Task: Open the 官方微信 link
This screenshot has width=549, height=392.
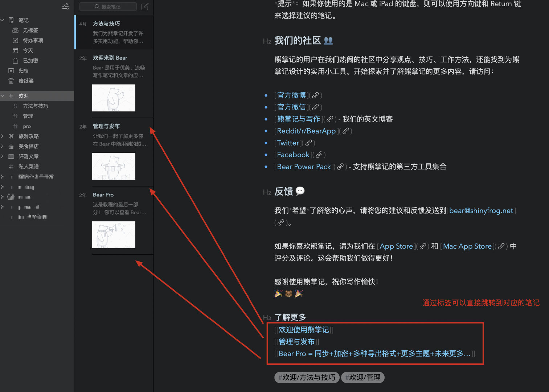Action: coord(291,107)
